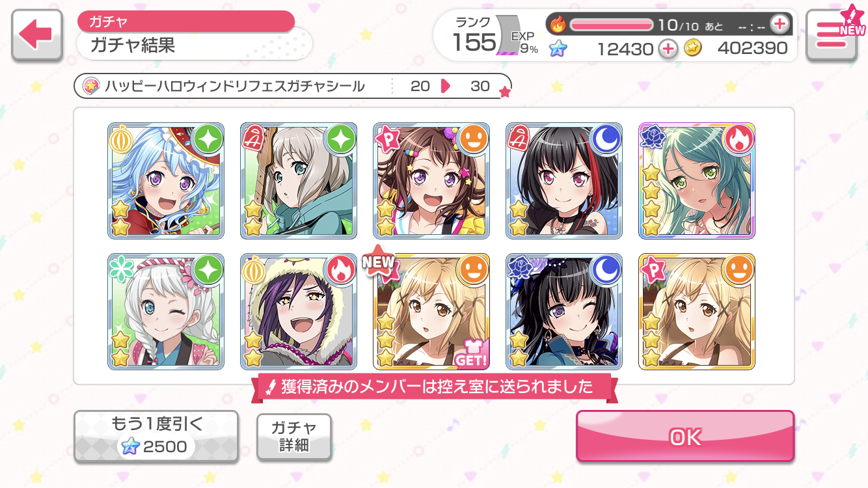Tap the gacha seal sticker icon
Screen dimensions: 868x488
click(x=91, y=86)
